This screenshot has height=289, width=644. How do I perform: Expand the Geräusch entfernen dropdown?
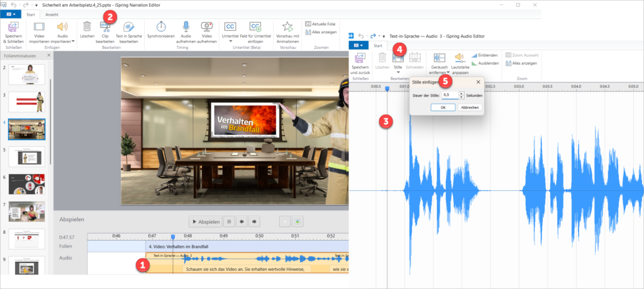[x=448, y=72]
